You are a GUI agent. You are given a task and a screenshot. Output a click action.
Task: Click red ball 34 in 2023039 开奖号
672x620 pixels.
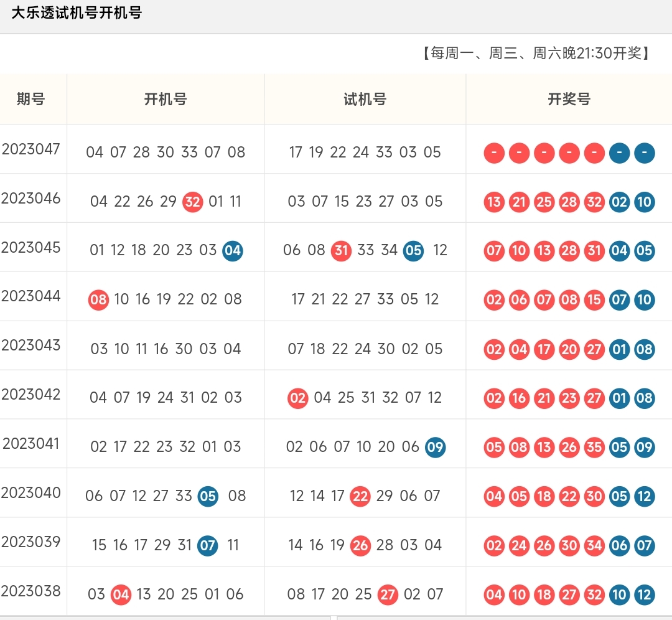[x=594, y=545]
